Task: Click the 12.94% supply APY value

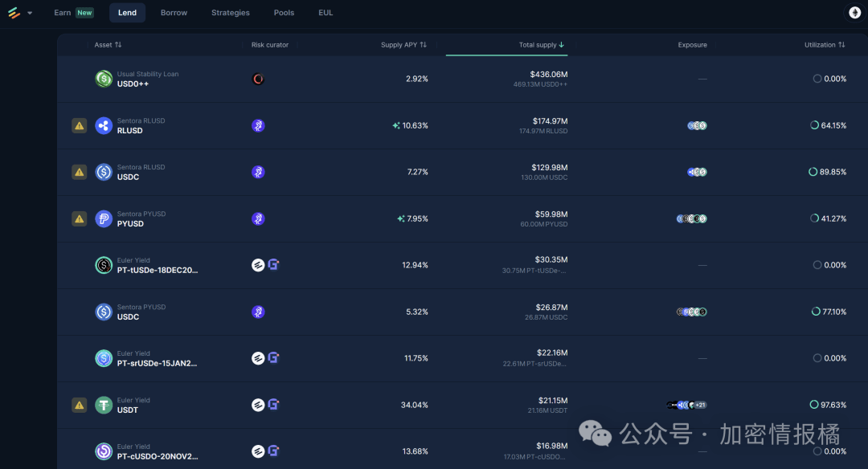Action: pos(416,265)
